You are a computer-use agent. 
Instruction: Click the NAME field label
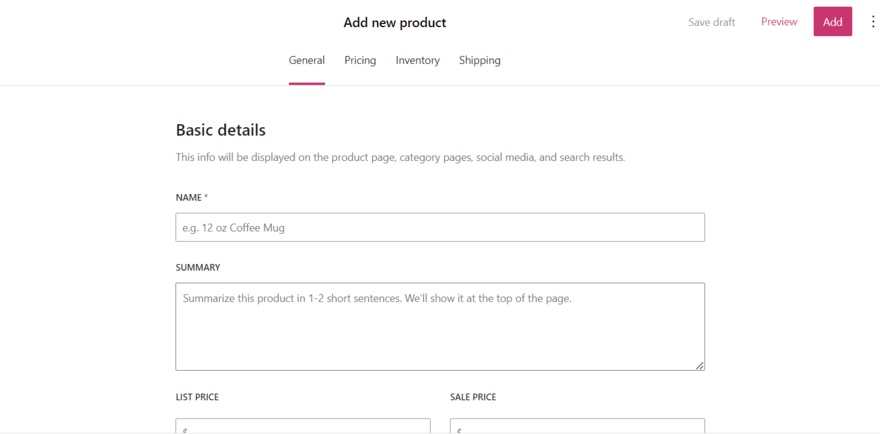(188, 198)
